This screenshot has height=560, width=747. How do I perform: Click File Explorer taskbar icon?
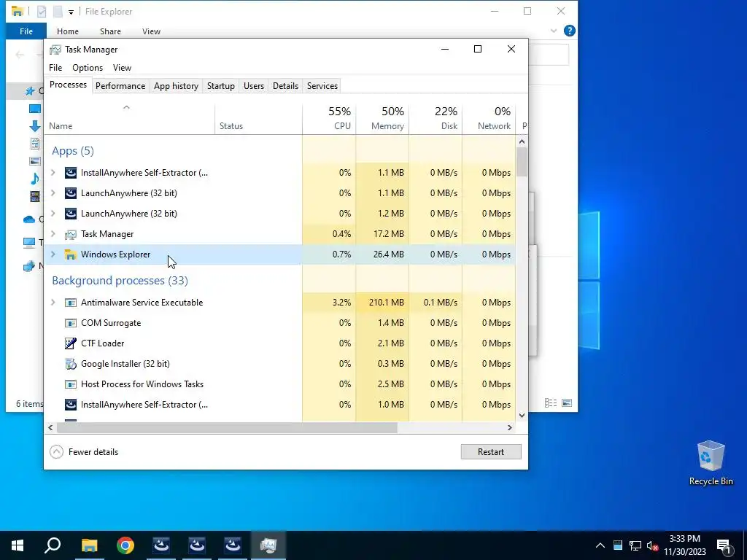pyautogui.click(x=89, y=545)
